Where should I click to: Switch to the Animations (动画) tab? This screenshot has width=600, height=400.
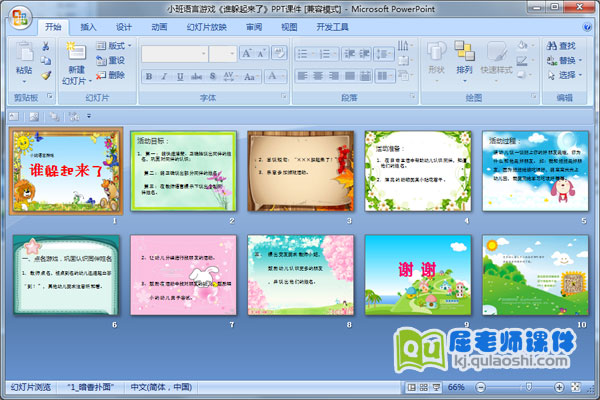click(x=159, y=28)
